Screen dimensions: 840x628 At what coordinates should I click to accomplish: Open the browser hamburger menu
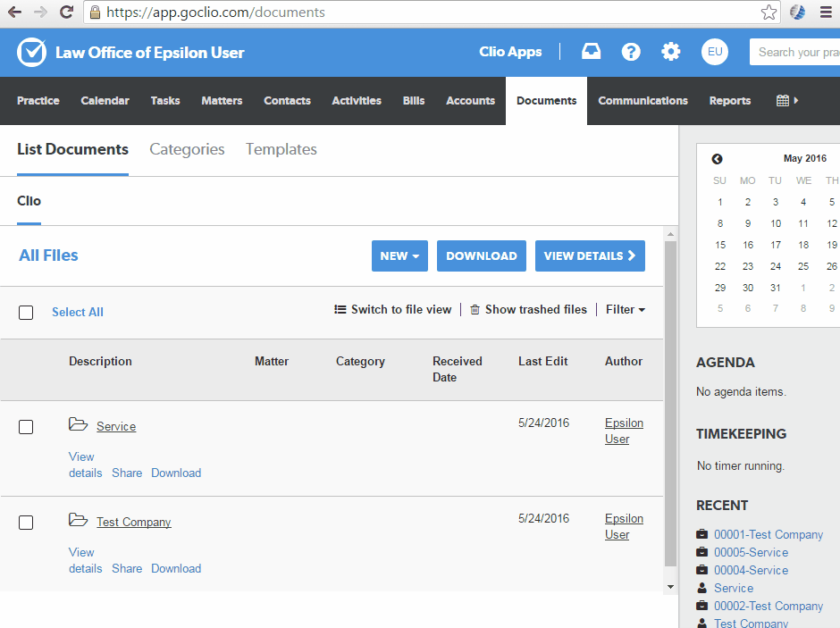point(826,12)
